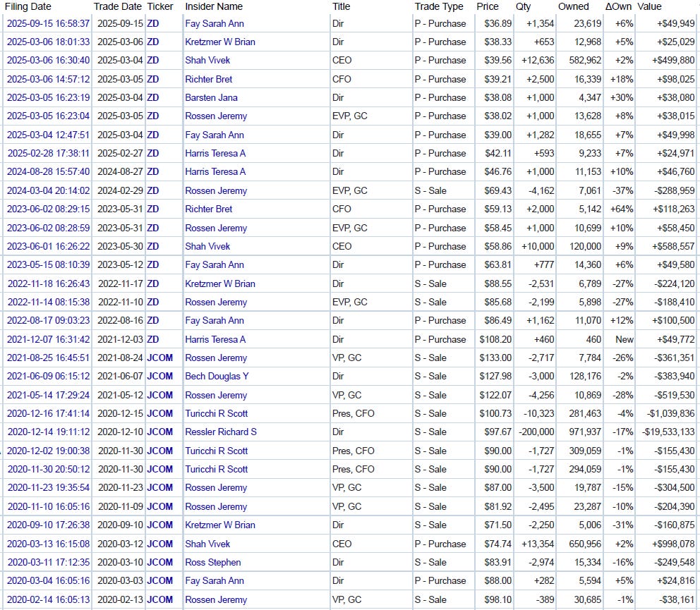Click ZD ticker in 2025-09-15 trade row
This screenshot has height=610, width=700.
coord(152,23)
